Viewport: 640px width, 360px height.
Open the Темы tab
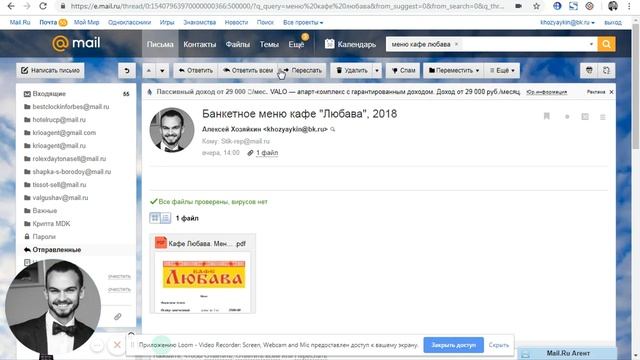click(x=269, y=44)
